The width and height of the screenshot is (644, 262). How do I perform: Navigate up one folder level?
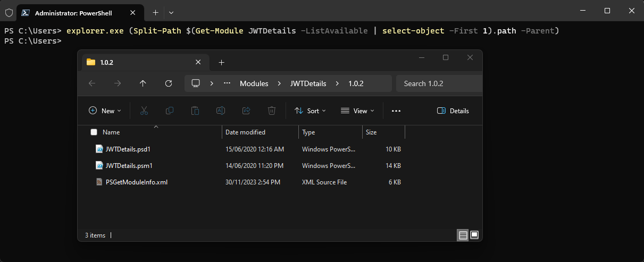143,83
